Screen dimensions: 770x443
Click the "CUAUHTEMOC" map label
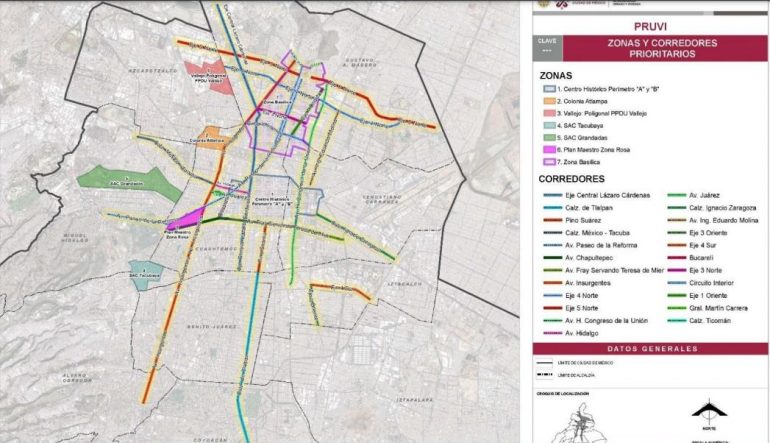pyautogui.click(x=217, y=249)
